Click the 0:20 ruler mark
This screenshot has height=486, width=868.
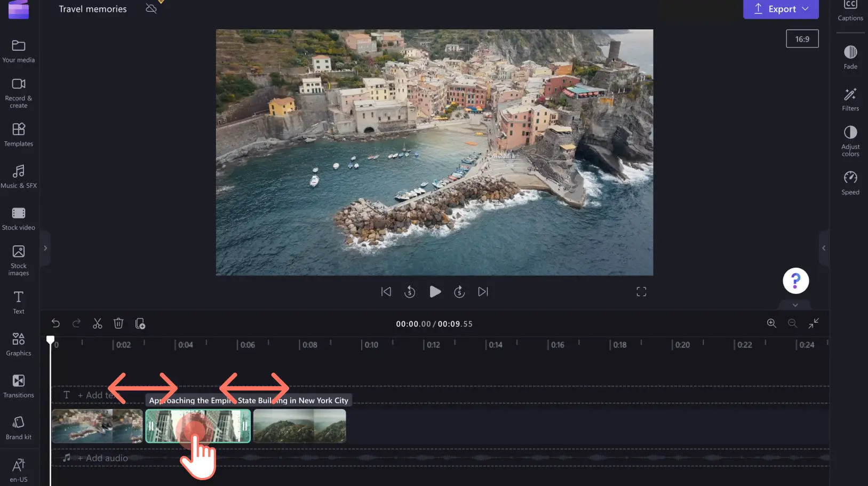click(x=682, y=345)
